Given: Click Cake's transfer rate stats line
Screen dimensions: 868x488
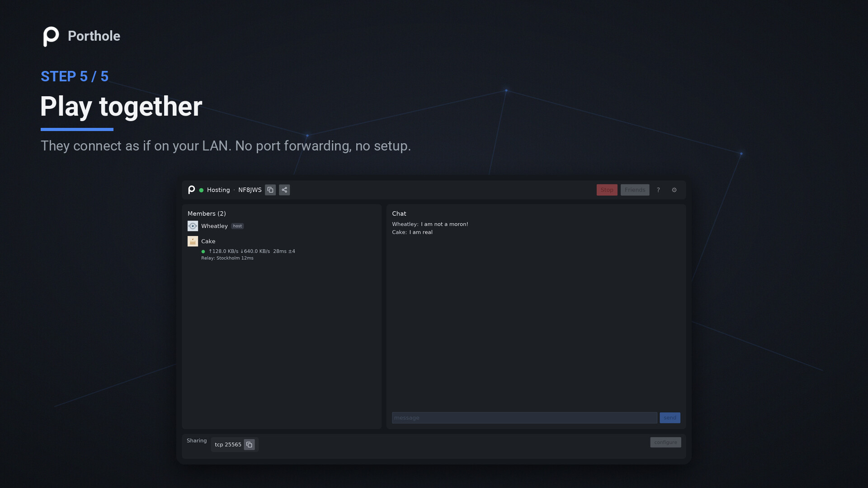Looking at the screenshot, I should click(252, 251).
